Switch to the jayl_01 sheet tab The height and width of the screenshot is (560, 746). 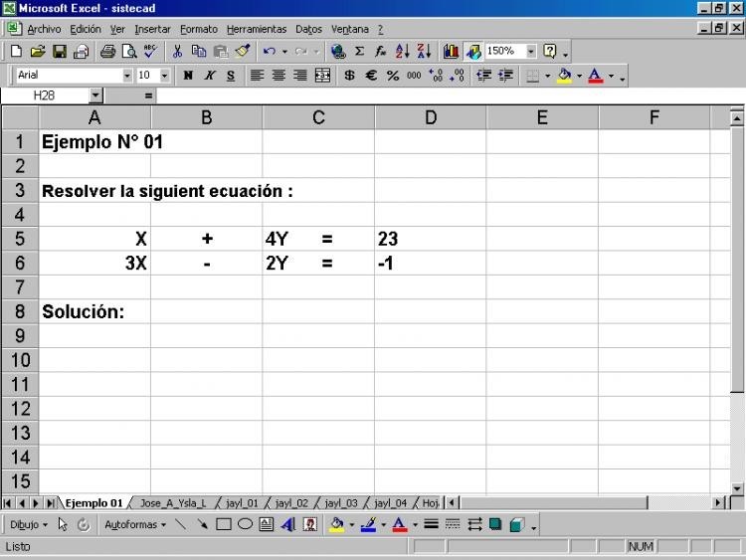[241, 503]
